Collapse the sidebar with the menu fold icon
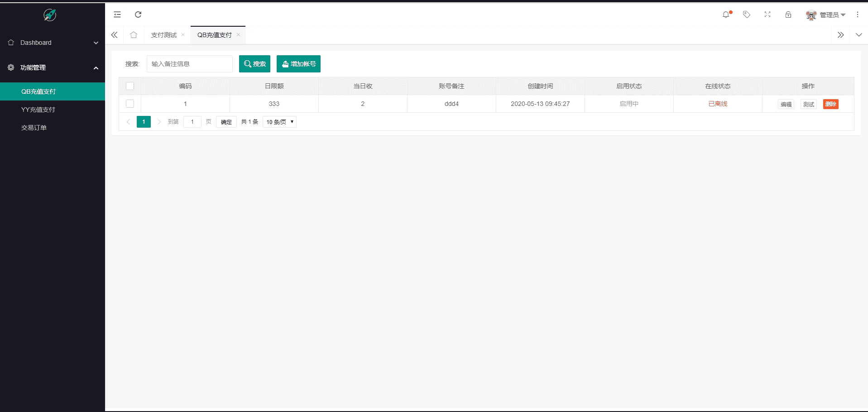This screenshot has height=412, width=868. click(117, 14)
